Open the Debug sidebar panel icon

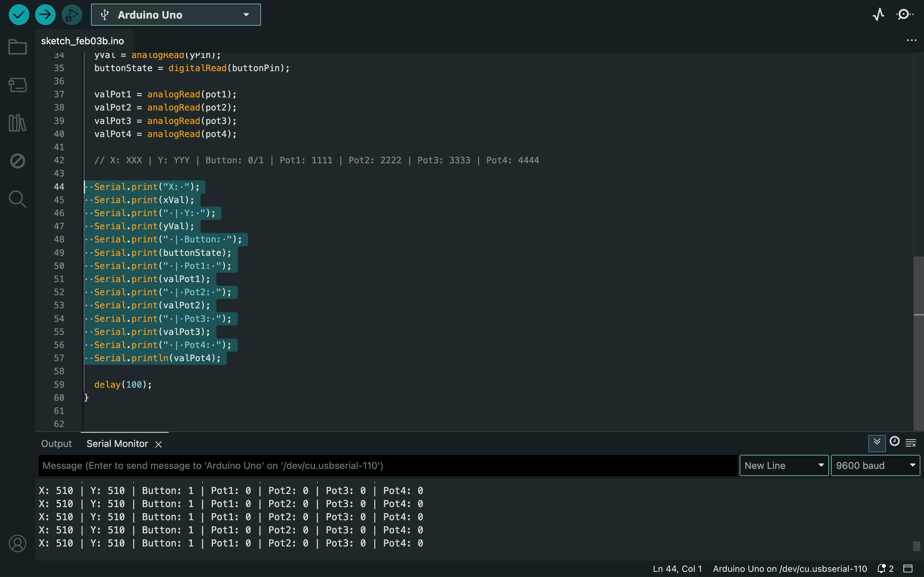(17, 161)
